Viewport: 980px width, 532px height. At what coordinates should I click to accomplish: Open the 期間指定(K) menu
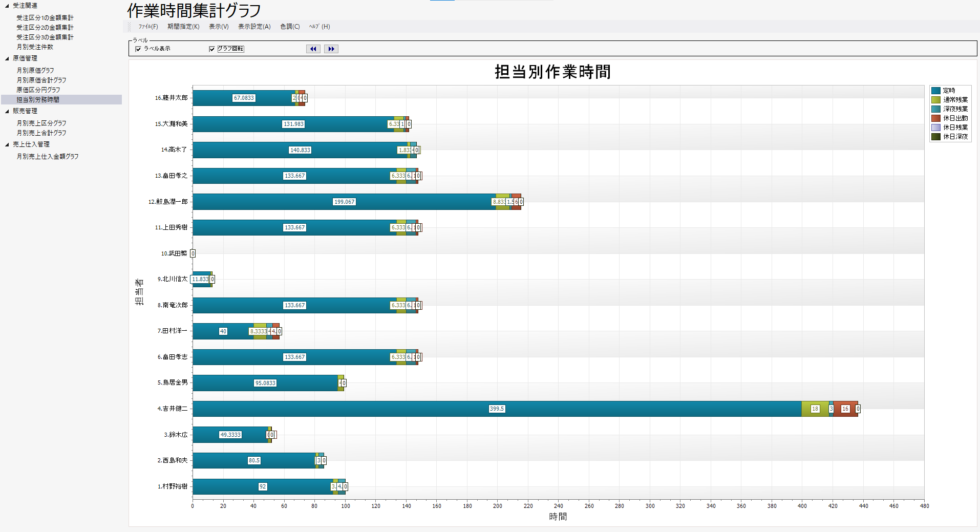(x=183, y=27)
